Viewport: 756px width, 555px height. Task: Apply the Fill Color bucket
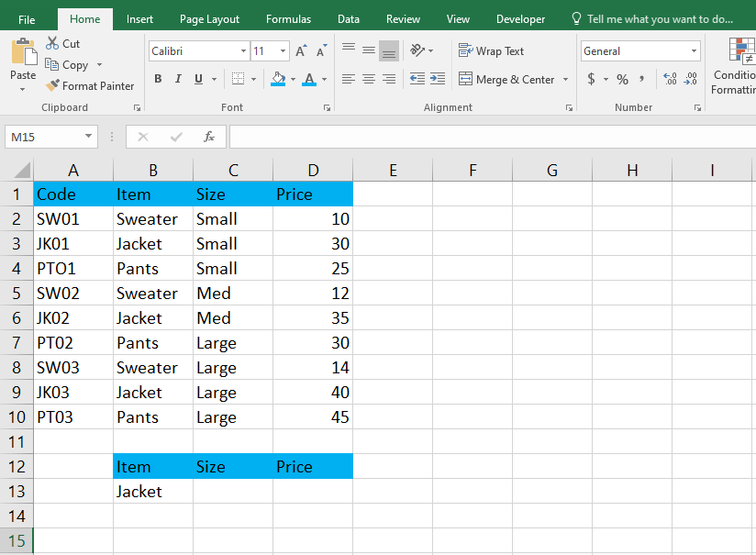pos(278,79)
